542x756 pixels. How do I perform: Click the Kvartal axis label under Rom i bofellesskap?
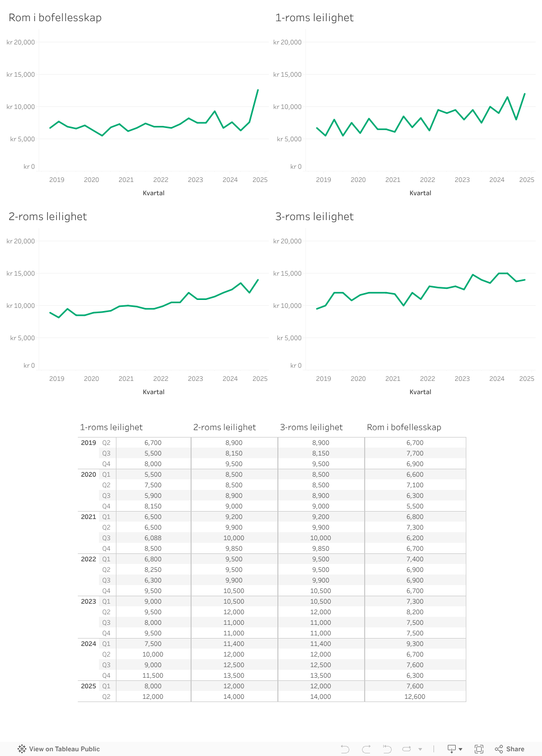(x=153, y=193)
